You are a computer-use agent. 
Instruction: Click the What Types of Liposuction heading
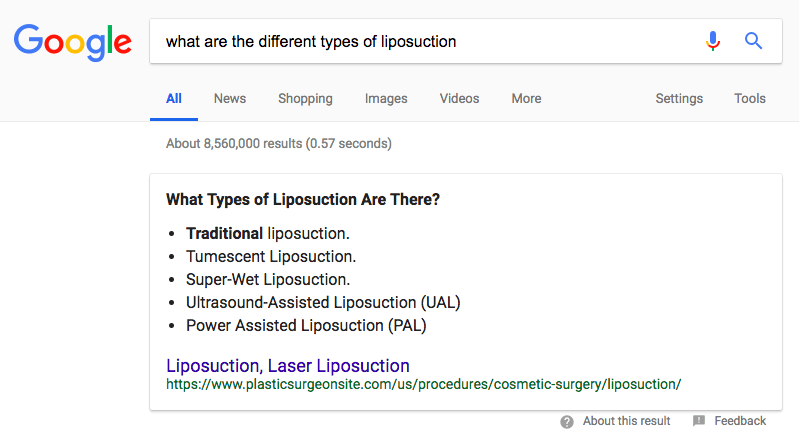[303, 199]
